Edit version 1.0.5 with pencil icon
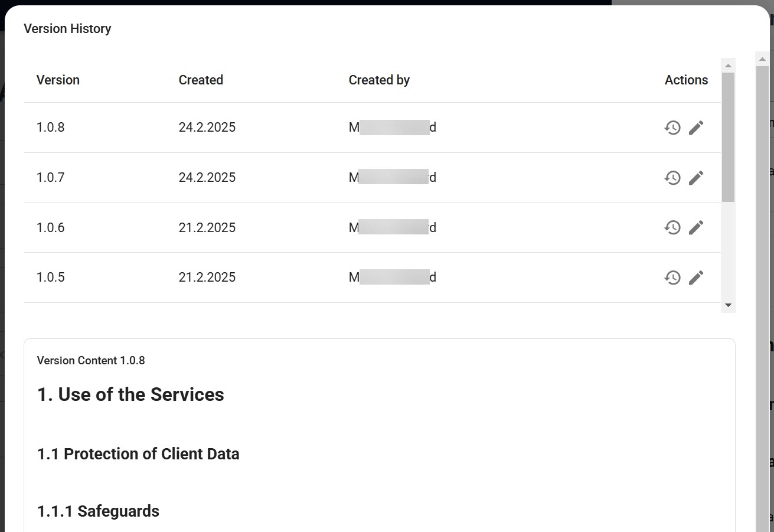This screenshot has width=774, height=532. (696, 278)
